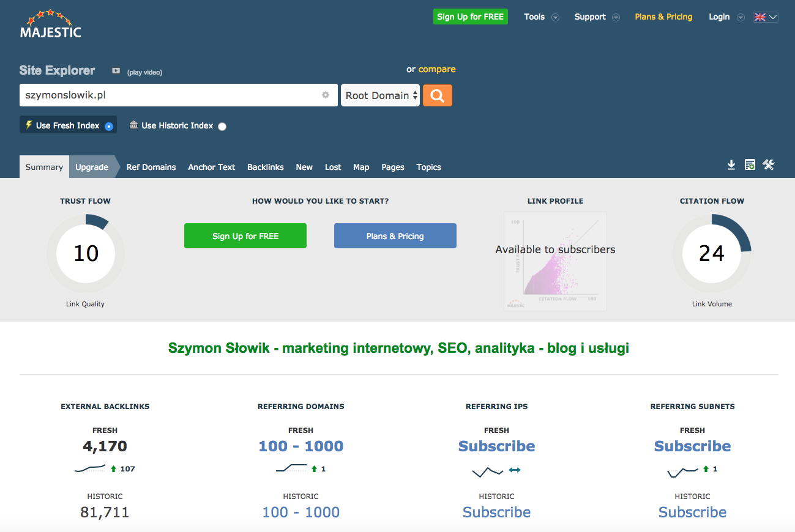
Task: Open the language selector chevron
Action: click(773, 17)
